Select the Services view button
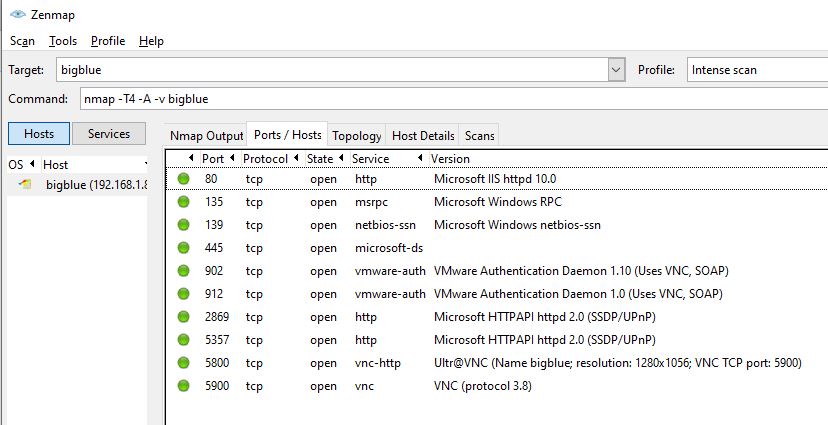 click(109, 134)
